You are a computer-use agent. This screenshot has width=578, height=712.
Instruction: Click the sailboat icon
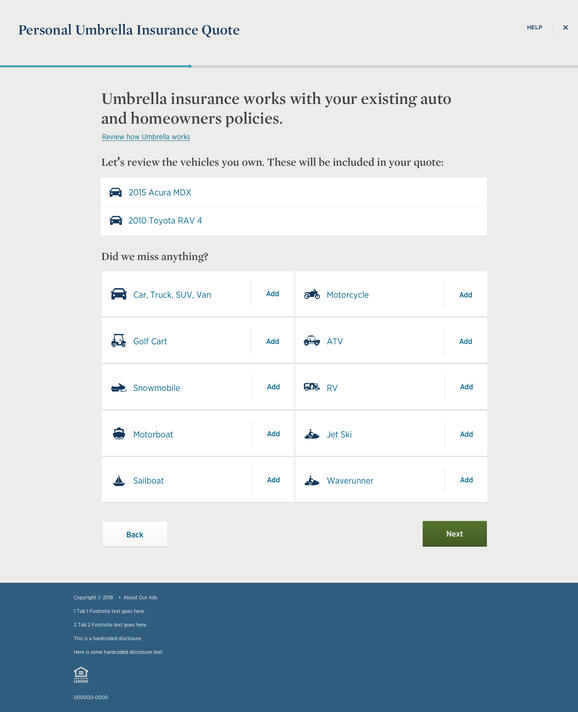[x=119, y=480]
